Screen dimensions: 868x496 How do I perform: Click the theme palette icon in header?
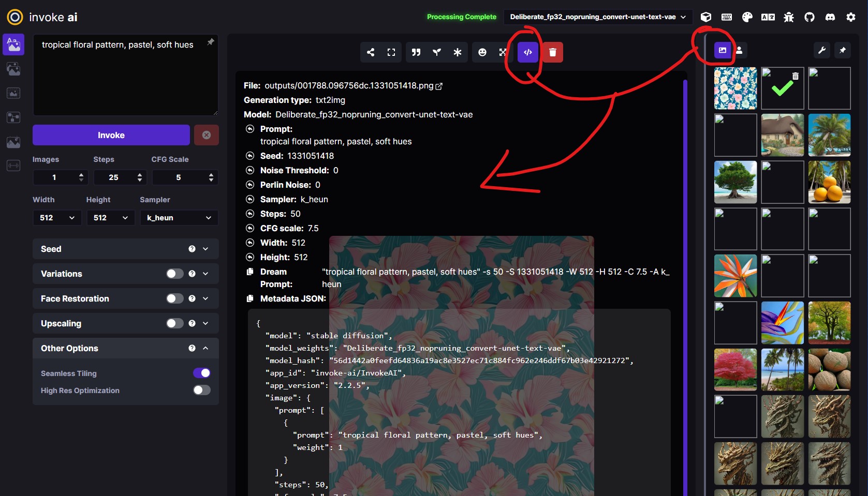747,17
